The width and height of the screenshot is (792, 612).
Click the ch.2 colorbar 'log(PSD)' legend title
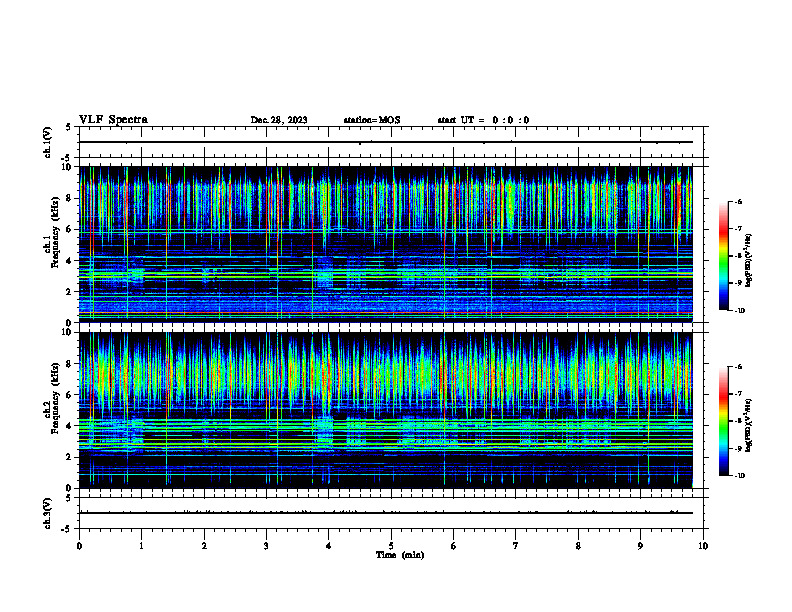point(748,425)
